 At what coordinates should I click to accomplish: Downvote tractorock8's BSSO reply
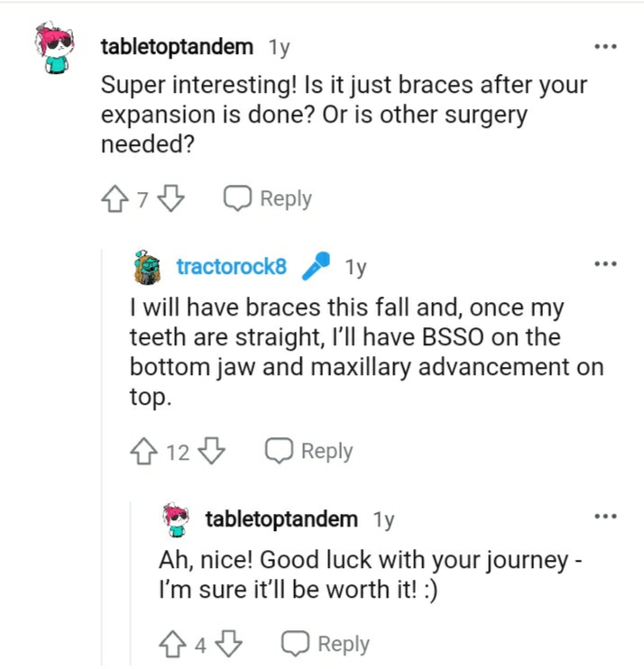coord(212,452)
